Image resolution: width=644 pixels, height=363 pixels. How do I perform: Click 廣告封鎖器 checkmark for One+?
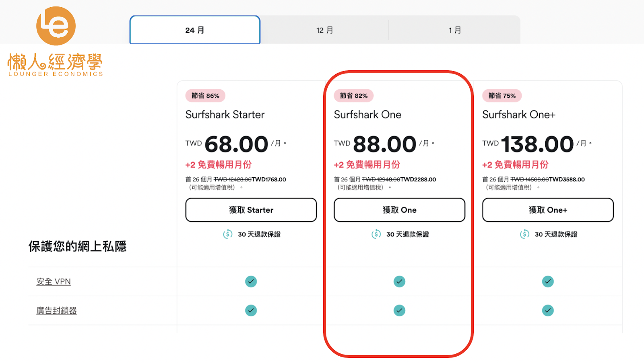coord(548,310)
